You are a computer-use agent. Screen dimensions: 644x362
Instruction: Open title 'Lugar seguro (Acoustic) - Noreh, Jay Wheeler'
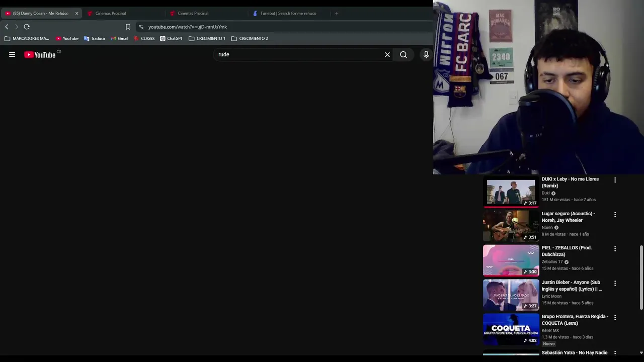568,217
